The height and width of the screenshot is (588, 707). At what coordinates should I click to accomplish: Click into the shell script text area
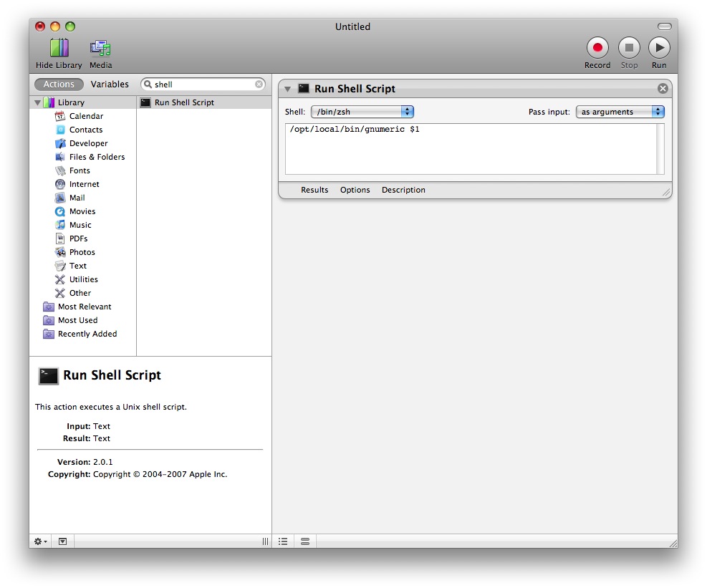click(x=471, y=149)
